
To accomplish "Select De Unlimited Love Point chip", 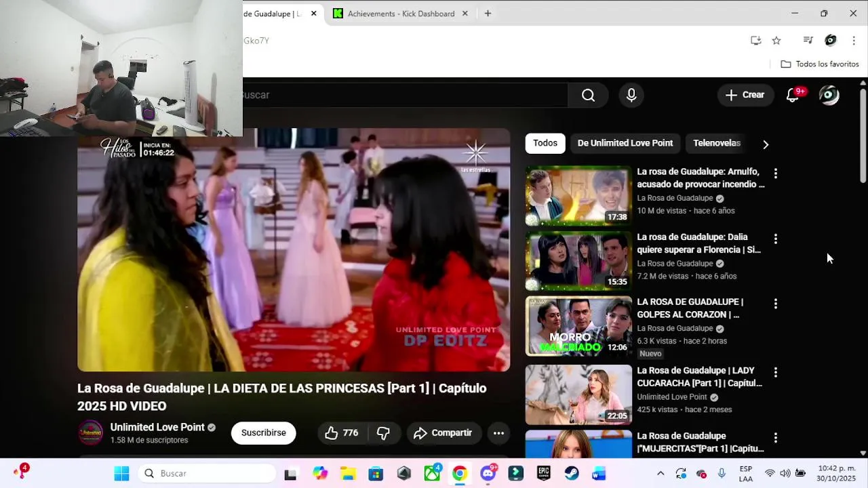I will (x=625, y=143).
